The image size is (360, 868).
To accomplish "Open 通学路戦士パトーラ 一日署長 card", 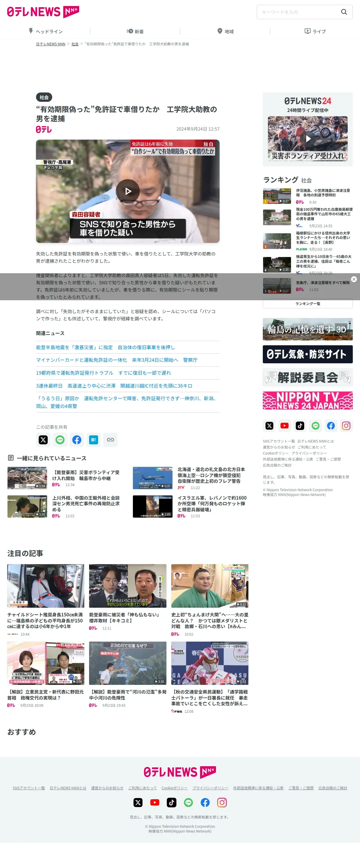I will pos(210,677).
